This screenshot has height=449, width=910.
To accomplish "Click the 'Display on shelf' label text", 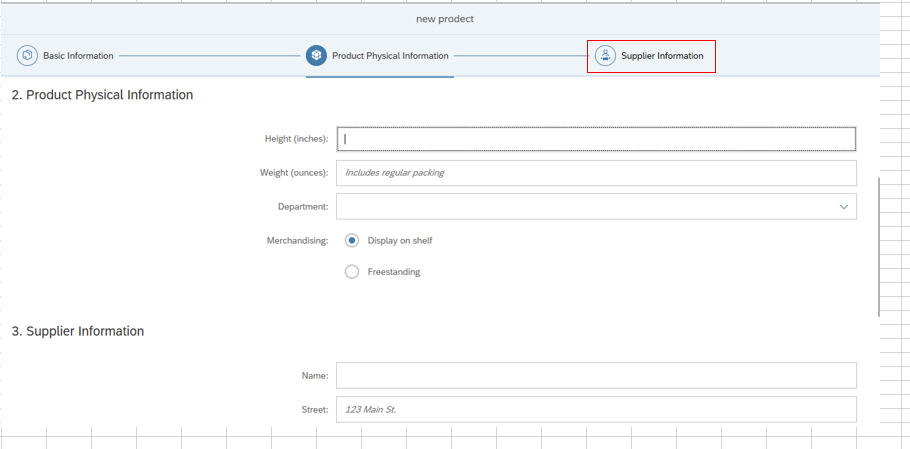I will 400,240.
